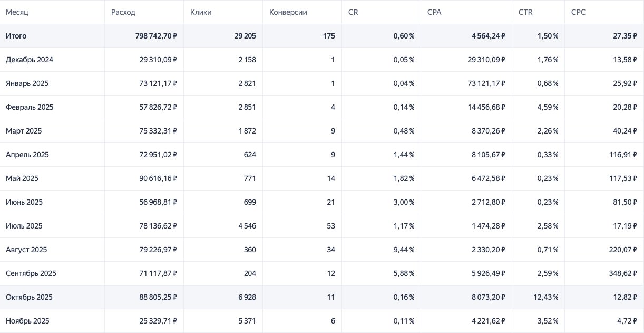
Task: Click the total spend value 798 742,70 ₽
Action: [156, 36]
